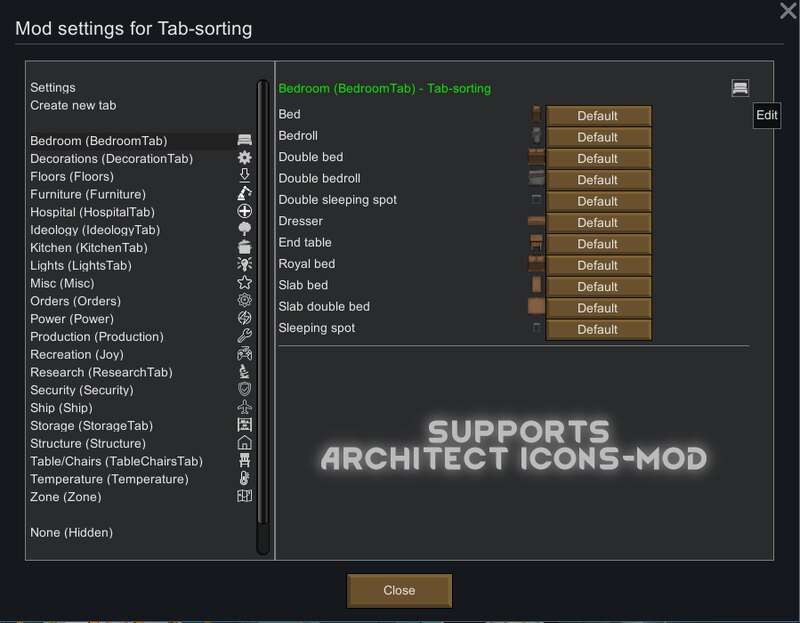Select the Storage (StorageTab) entry

point(91,426)
